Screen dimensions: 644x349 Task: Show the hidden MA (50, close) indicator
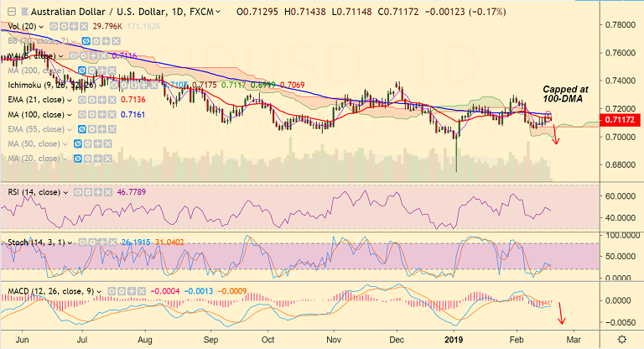(77, 143)
